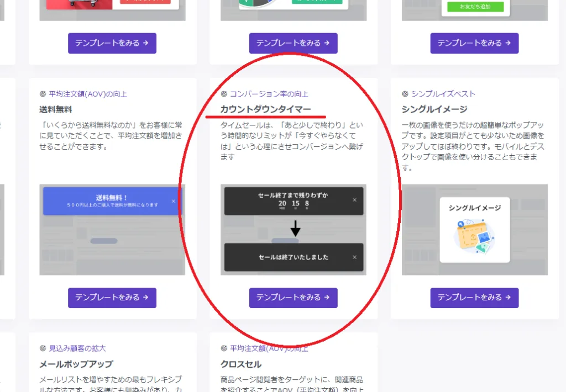Select the countdown timer preview thumbnail
The width and height of the screenshot is (566, 392).
point(294,230)
